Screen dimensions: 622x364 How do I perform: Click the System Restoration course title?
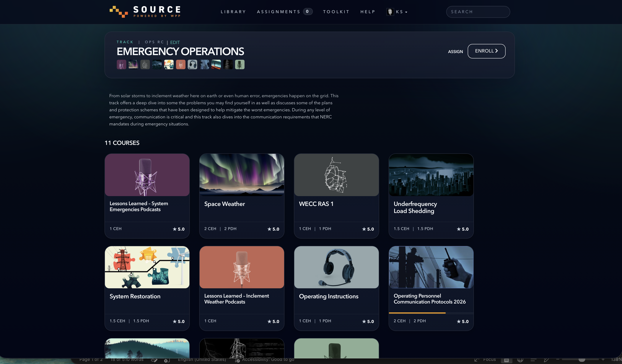click(x=135, y=296)
